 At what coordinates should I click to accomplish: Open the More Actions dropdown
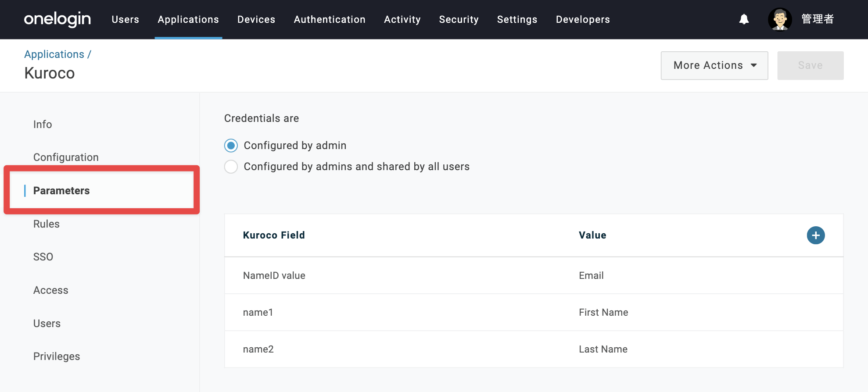tap(714, 65)
